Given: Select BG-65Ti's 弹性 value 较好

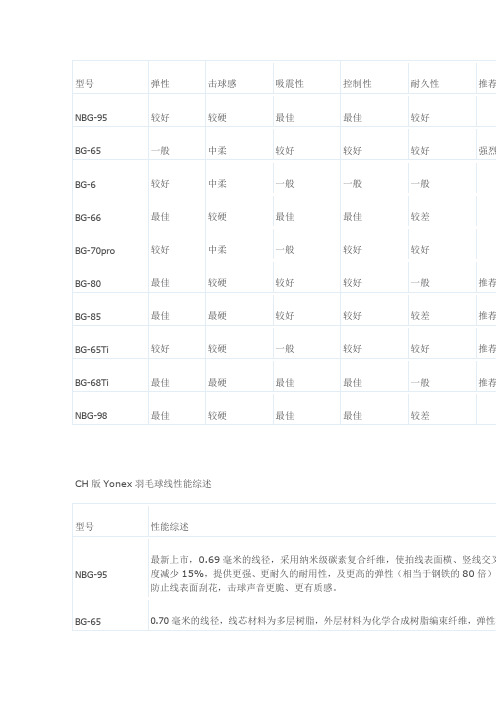Looking at the screenshot, I should coord(160,348).
